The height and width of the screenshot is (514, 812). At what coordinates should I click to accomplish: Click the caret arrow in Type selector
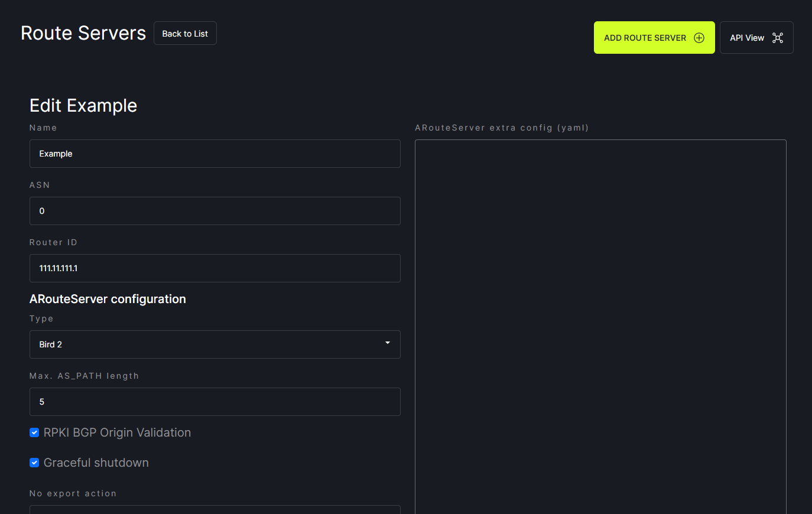tap(388, 343)
